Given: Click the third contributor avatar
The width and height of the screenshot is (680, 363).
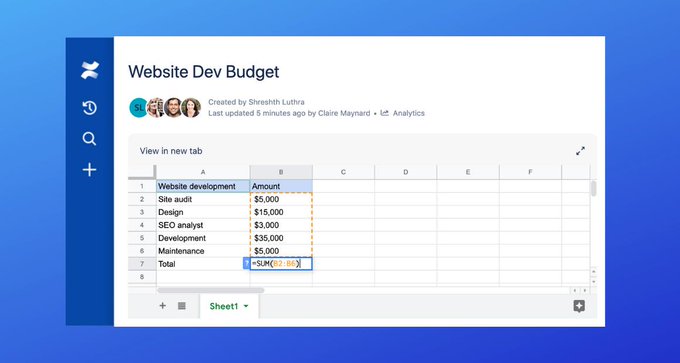Looking at the screenshot, I should (x=173, y=108).
